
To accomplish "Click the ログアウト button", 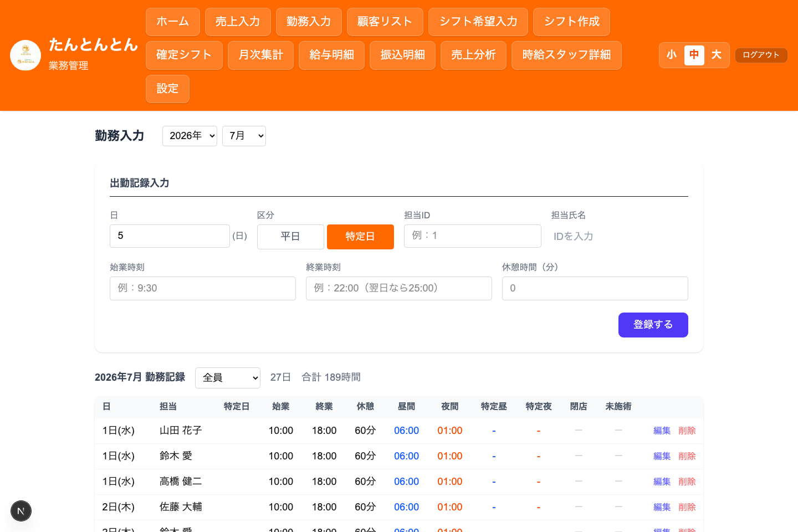I will (x=761, y=55).
